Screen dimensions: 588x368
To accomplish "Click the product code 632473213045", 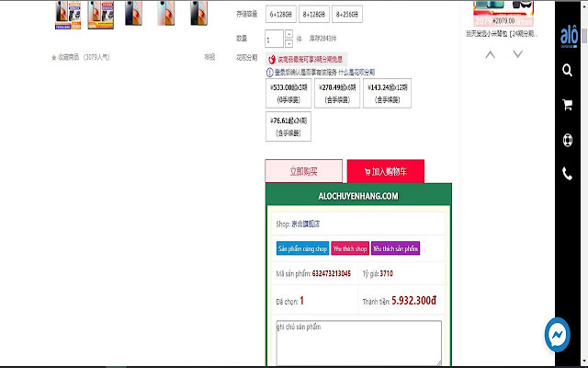I will (x=331, y=273).
